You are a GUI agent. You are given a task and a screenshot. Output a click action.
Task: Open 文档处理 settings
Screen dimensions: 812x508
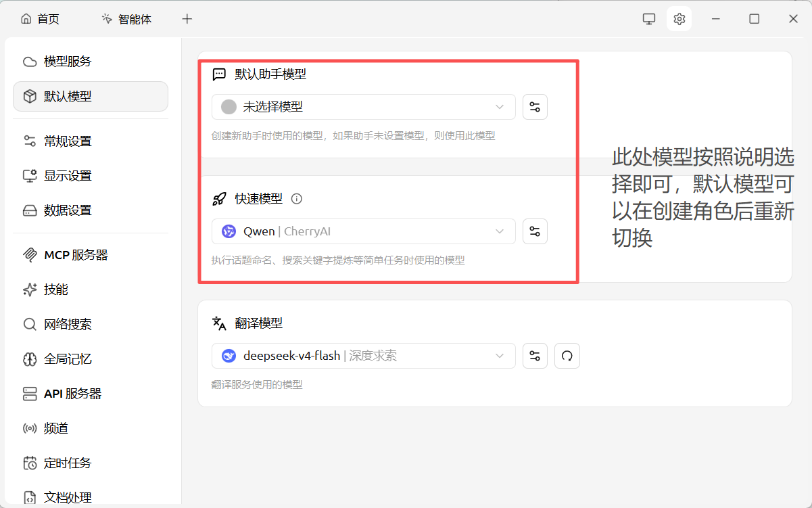[91, 497]
